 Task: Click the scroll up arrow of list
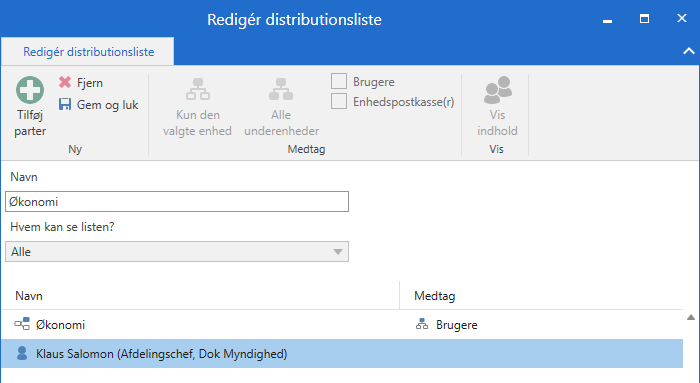pos(691,317)
